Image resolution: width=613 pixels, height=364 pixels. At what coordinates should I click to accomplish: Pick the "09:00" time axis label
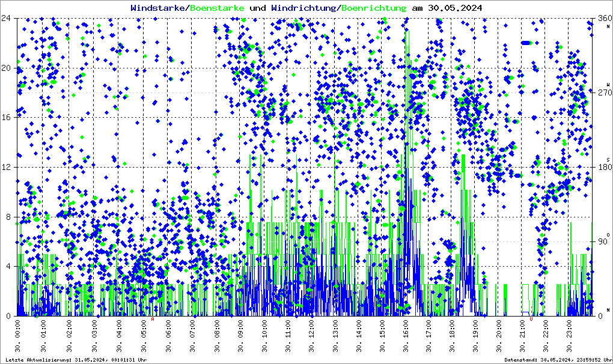240,336
